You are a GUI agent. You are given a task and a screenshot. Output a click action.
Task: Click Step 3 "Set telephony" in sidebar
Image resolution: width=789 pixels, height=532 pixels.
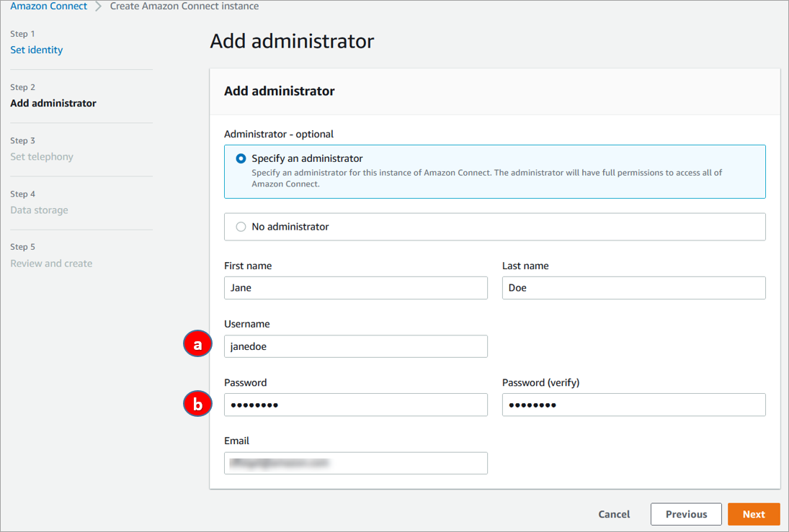pos(41,156)
